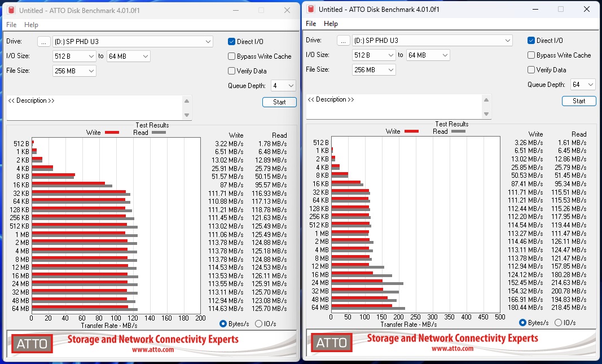
Task: Click 214.63 MB/s read value in right window
Action: point(569,283)
